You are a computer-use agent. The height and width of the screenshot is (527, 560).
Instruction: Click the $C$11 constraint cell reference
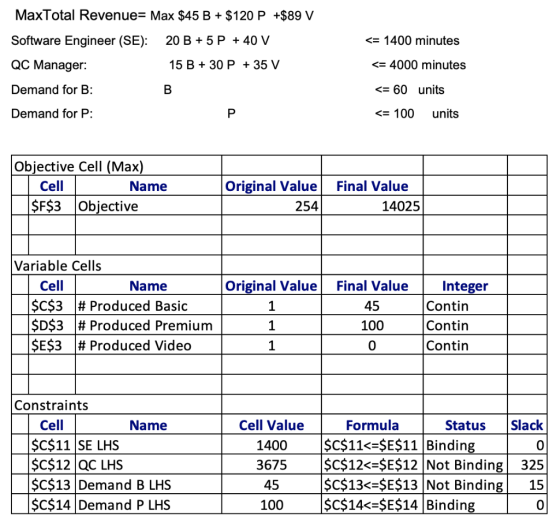52,445
